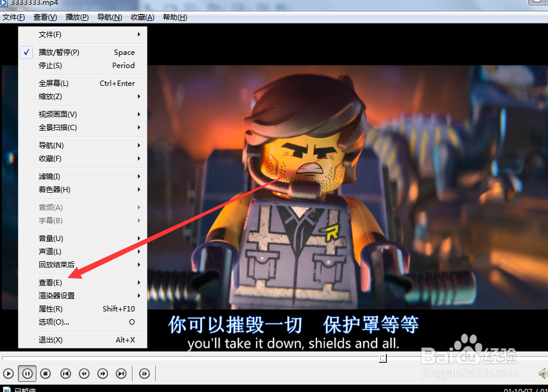Expand the 滤镜(I) submenu

(x=83, y=177)
